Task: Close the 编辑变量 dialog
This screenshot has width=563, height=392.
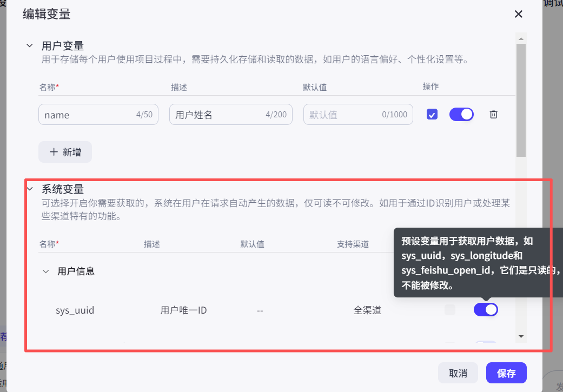Action: [x=518, y=14]
